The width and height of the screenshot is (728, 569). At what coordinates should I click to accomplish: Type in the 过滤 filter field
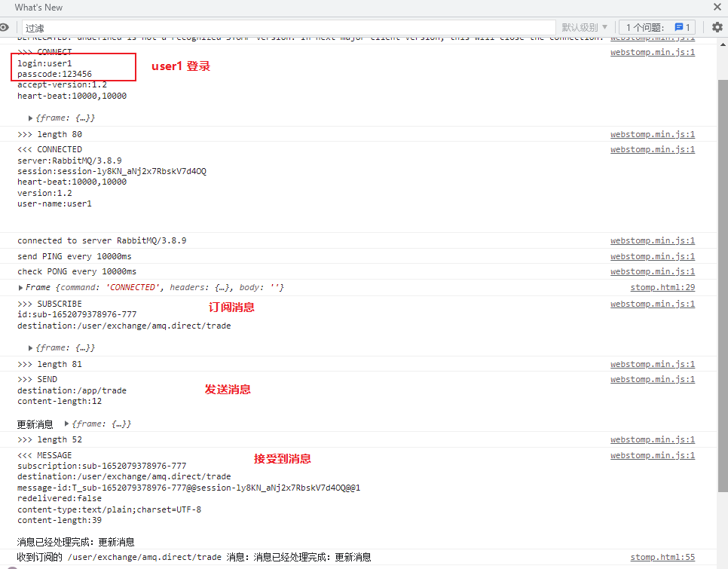[x=288, y=28]
